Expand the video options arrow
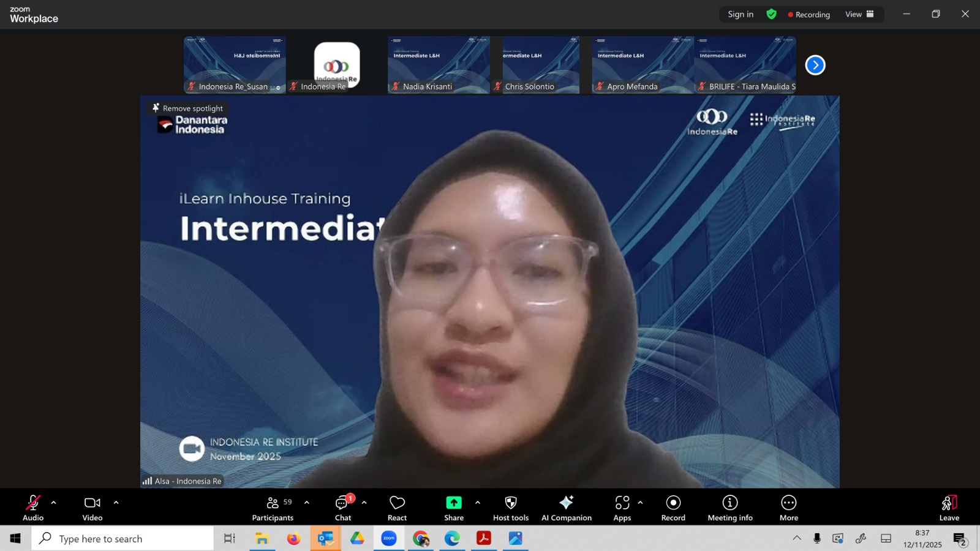Screen dimensions: 980x551 (116, 503)
